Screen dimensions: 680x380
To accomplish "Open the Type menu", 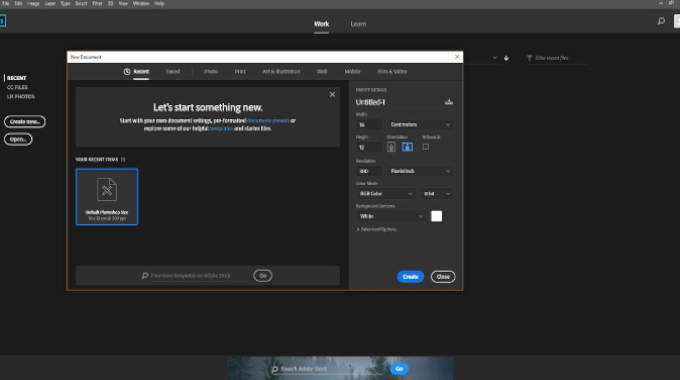I will pyautogui.click(x=65, y=3).
